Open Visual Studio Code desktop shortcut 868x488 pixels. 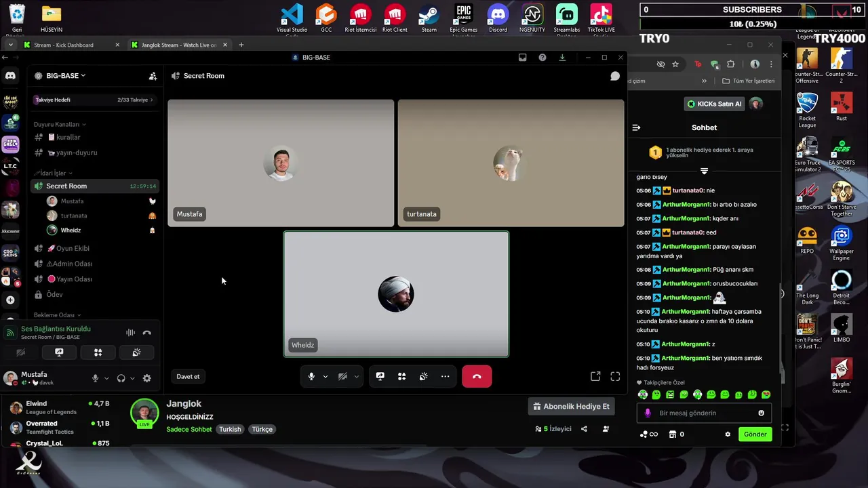tap(292, 18)
